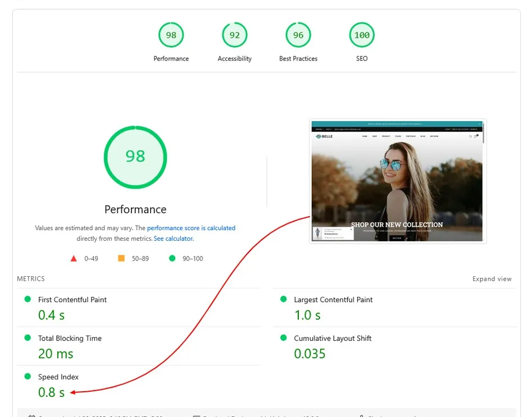Viewport: 532px width, 417px height.
Task: Click the 1.0 s Largest Contentful Paint value
Action: click(x=307, y=315)
